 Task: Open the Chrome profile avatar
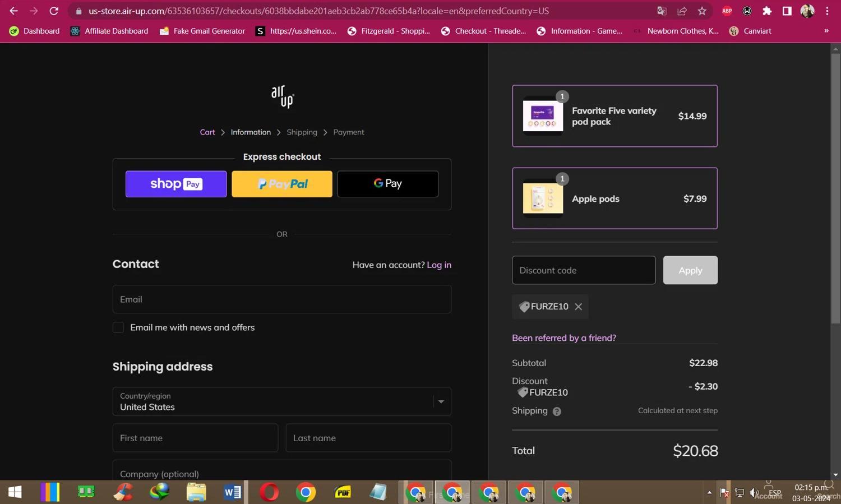click(x=807, y=11)
